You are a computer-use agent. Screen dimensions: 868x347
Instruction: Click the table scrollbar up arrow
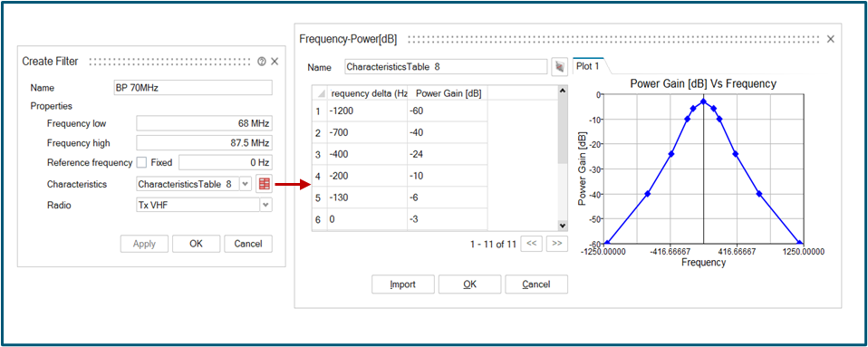(563, 91)
